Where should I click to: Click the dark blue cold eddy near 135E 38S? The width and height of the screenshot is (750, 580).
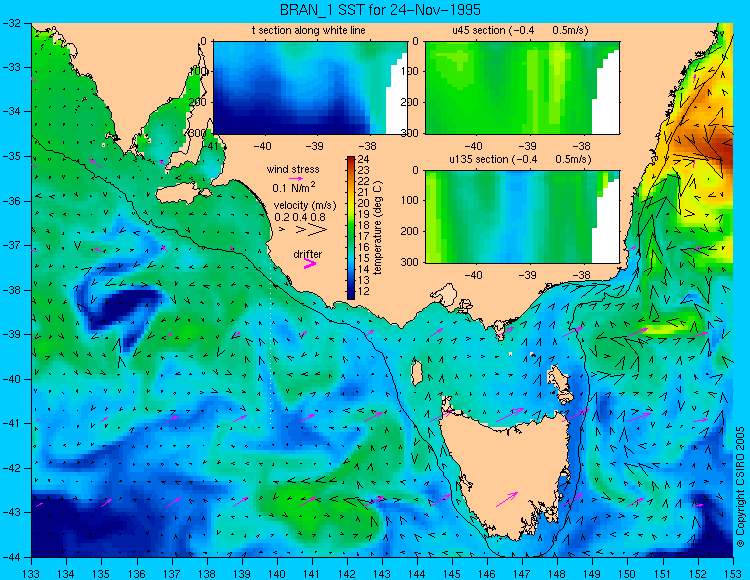(125, 306)
